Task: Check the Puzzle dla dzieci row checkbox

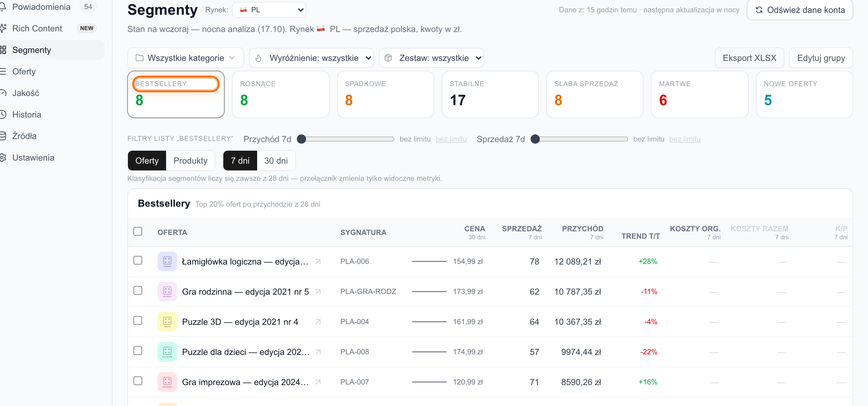Action: (138, 351)
